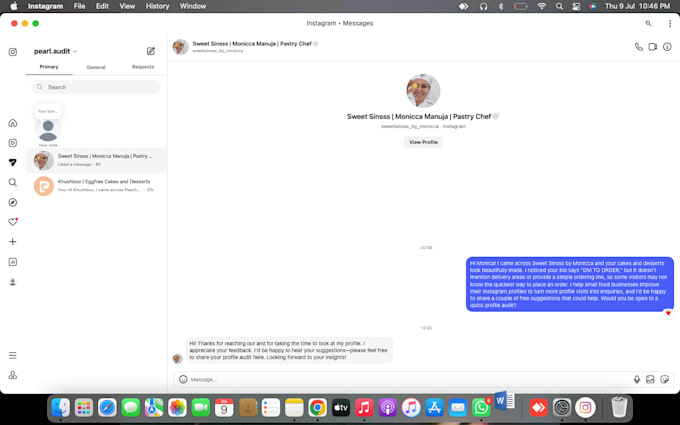Select Primary inbox tab
This screenshot has height=425, width=680.
click(x=49, y=67)
